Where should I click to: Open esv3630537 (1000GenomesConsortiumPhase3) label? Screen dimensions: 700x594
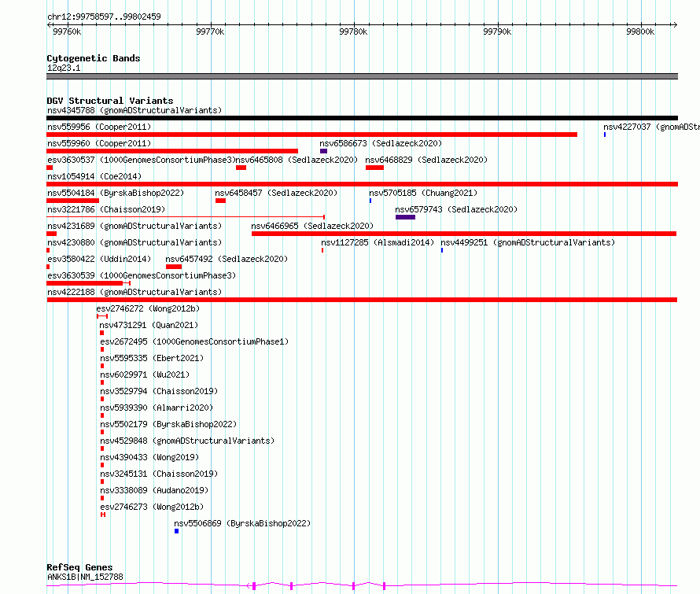point(141,160)
